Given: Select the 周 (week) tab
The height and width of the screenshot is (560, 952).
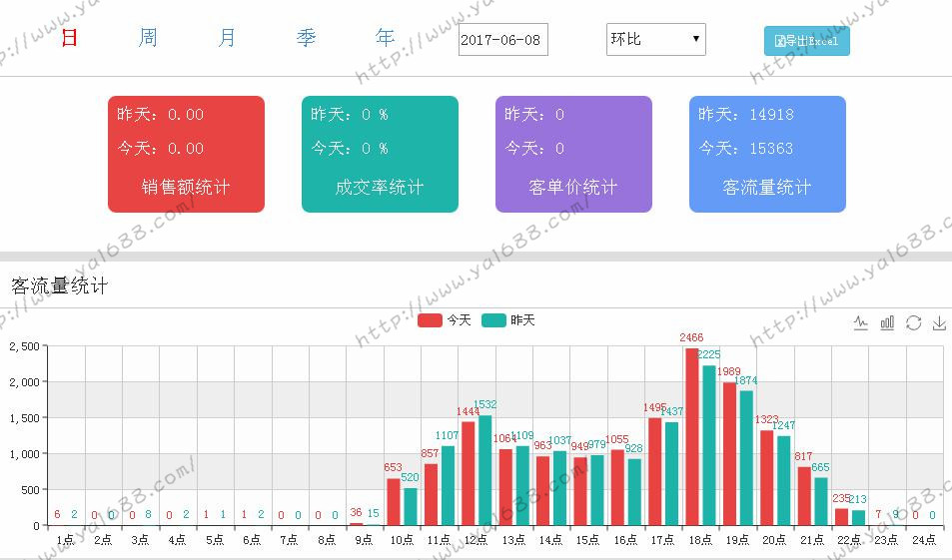Looking at the screenshot, I should point(148,38).
